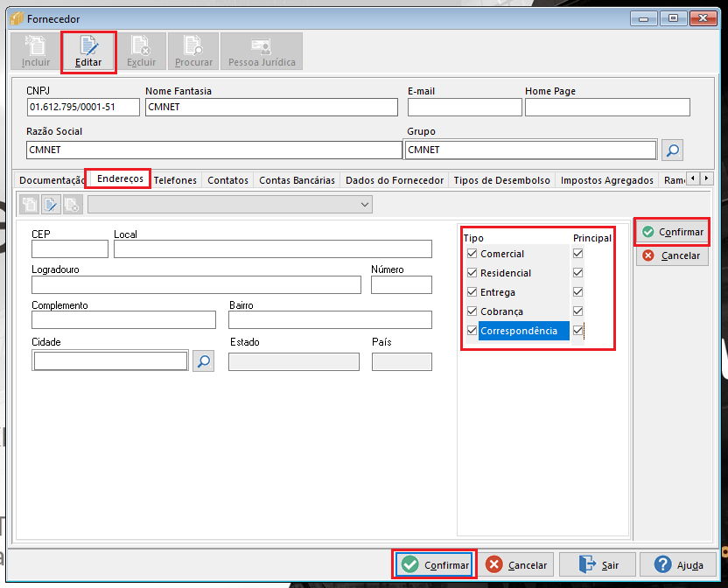Switch to Contas Bancárias tab
Screen dimensions: 728x588
coord(297,180)
